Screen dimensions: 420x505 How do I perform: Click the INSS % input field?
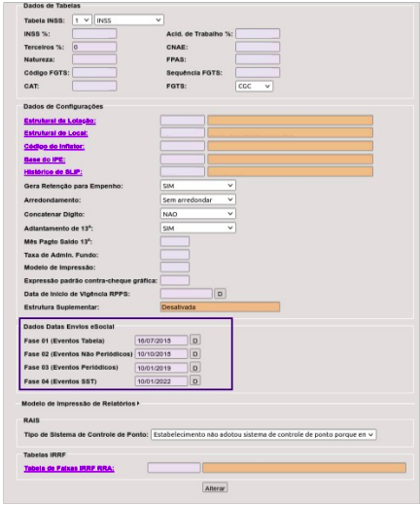click(x=94, y=34)
